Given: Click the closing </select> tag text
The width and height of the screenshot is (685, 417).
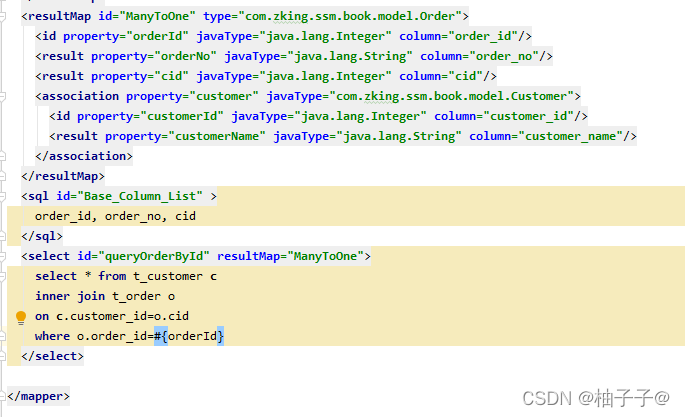Looking at the screenshot, I should click(52, 356).
